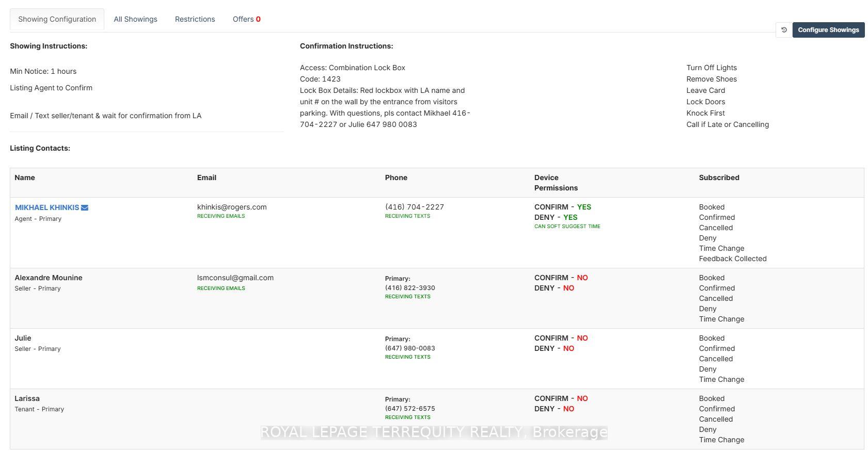The height and width of the screenshot is (466, 868).
Task: Click the Alexandre Mounine seller name
Action: point(49,278)
